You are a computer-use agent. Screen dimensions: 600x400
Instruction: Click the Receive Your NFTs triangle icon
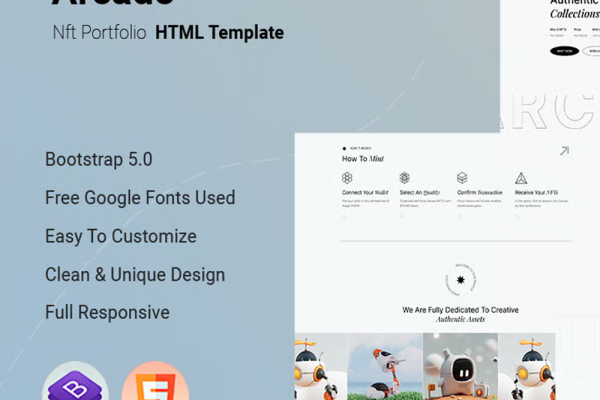point(521,178)
